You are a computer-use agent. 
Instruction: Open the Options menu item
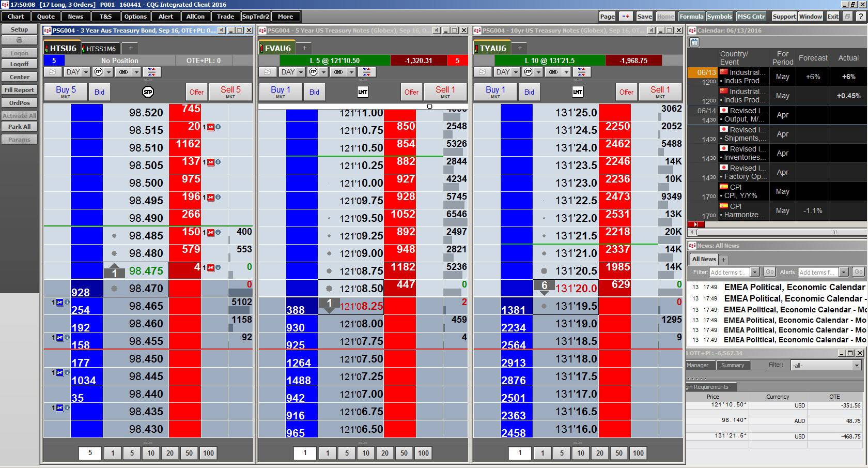[135, 17]
